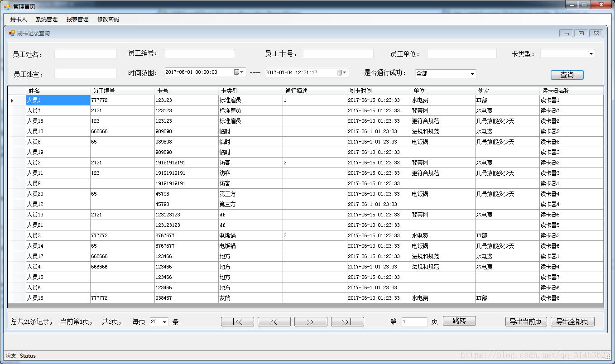Screen dimensions: 615x364
Task: Click 导出全部页 export button
Action: click(x=572, y=322)
